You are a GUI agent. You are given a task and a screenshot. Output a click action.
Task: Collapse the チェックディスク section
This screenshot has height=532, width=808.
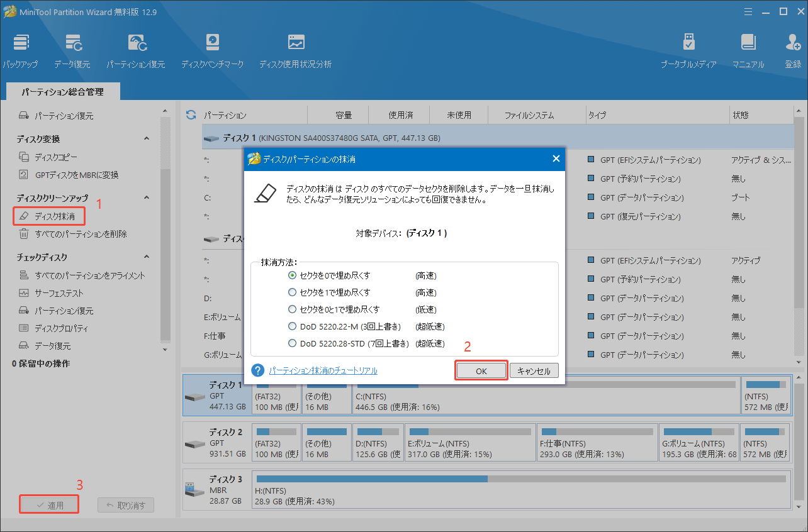(x=147, y=257)
